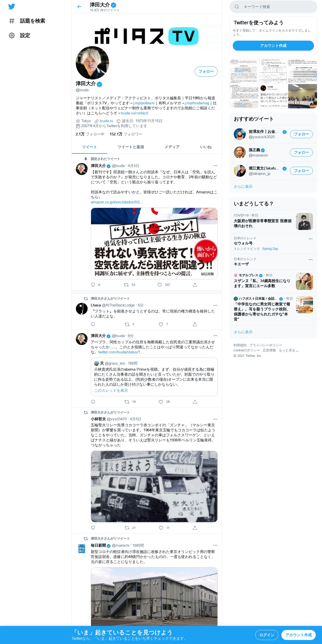This screenshot has height=644, width=322.
Task: Follow 津田大介 with フォロー button
Action: tap(206, 71)
